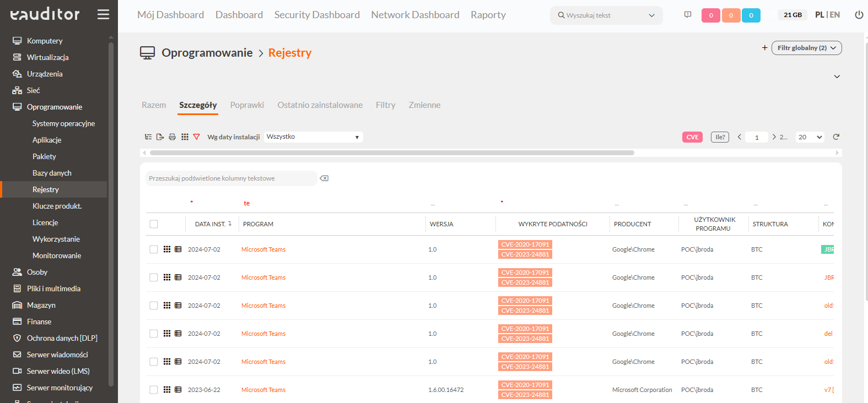Go to the previous page arrow
Viewport: 868px width, 403px height.
739,137
